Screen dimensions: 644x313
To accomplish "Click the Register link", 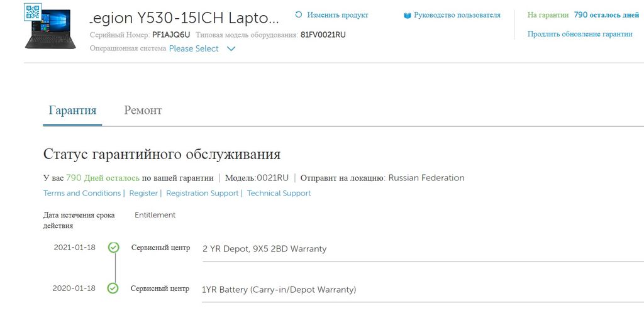I will click(x=143, y=194).
